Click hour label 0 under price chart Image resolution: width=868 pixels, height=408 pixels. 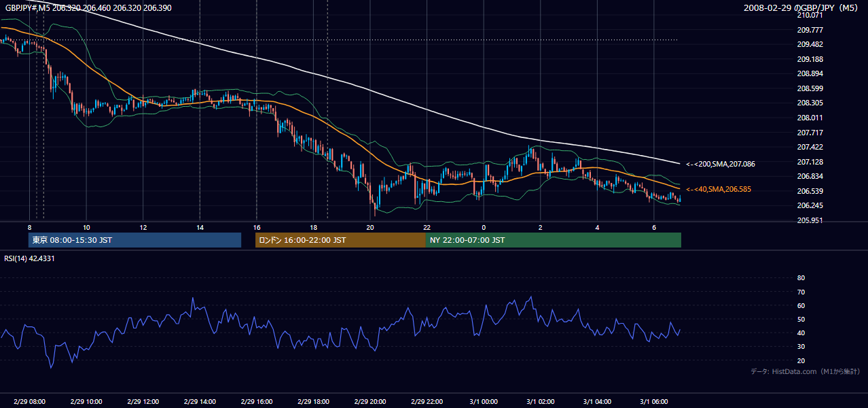coord(484,227)
